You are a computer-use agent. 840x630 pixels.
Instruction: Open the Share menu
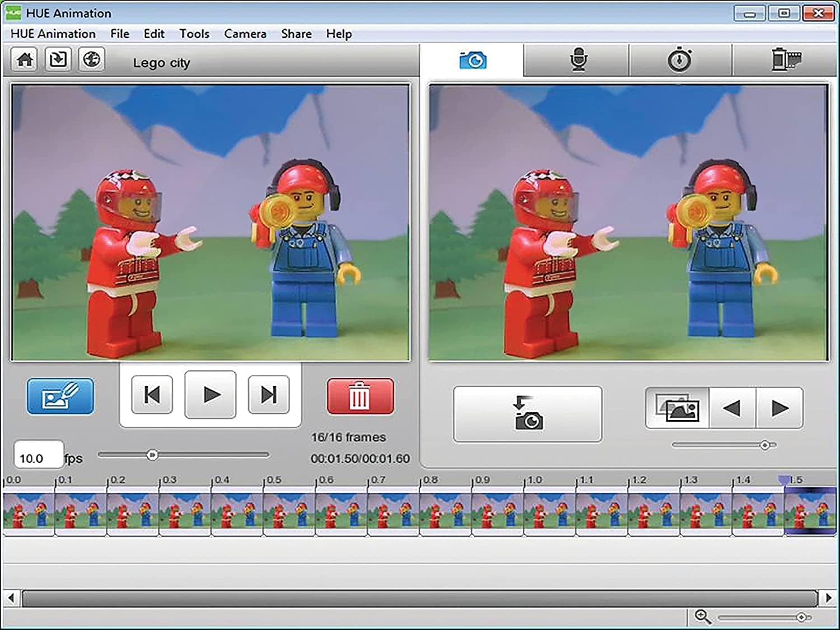295,34
